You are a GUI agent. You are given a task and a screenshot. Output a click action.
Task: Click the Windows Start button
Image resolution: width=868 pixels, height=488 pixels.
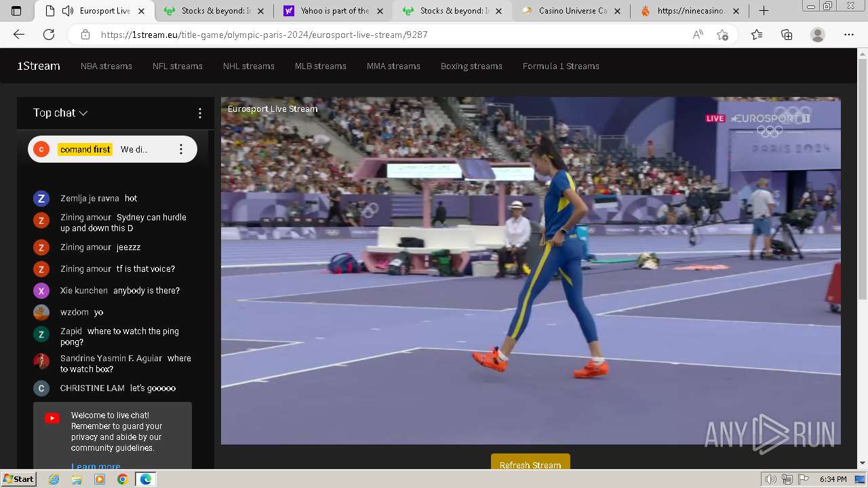pyautogui.click(x=18, y=479)
